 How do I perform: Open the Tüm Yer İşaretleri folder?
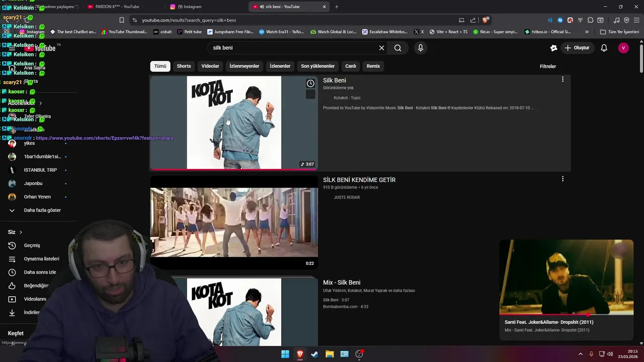click(619, 32)
